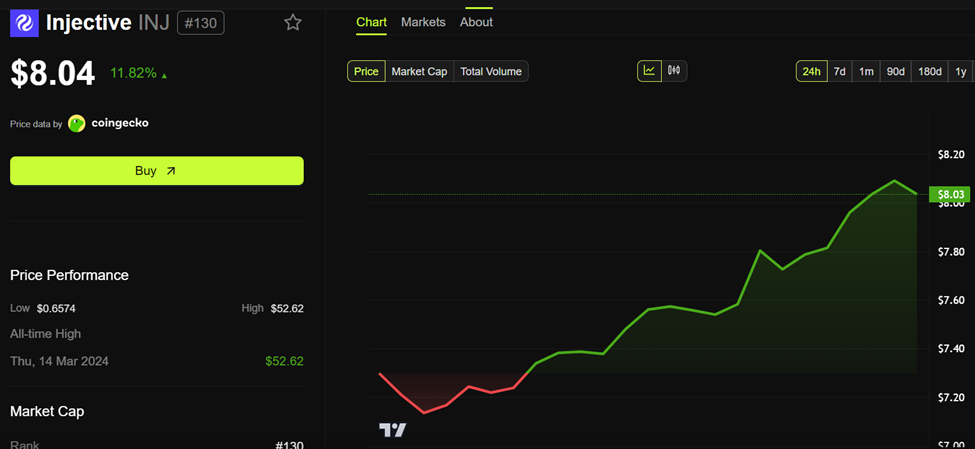This screenshot has height=449, width=975.
Task: Click the $7.80 axis label
Action: pyautogui.click(x=951, y=251)
